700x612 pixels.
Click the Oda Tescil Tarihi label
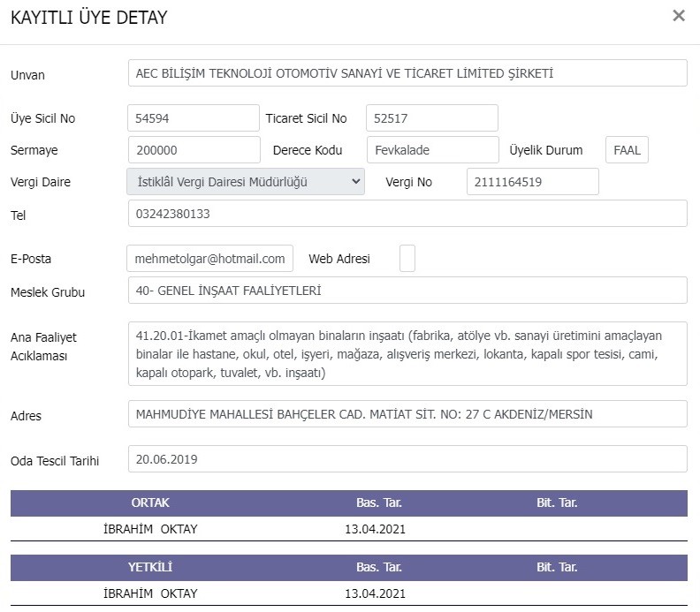coord(55,461)
